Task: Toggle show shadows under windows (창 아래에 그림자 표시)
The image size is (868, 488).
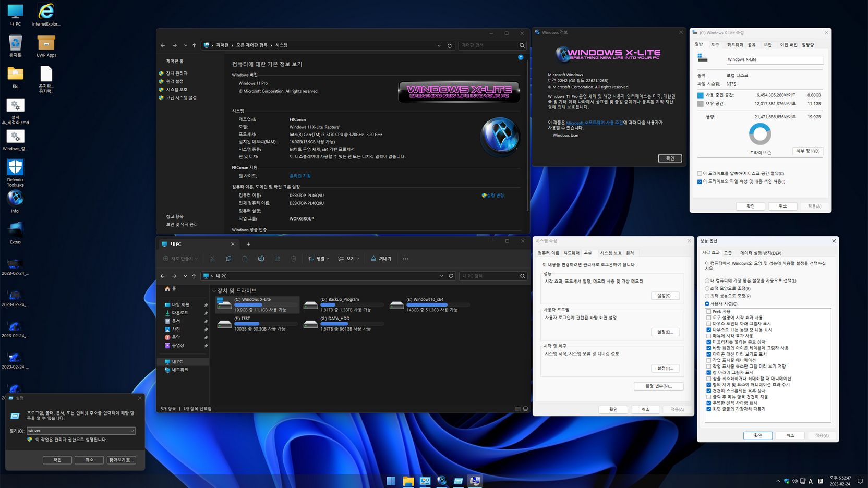Action: (x=708, y=373)
